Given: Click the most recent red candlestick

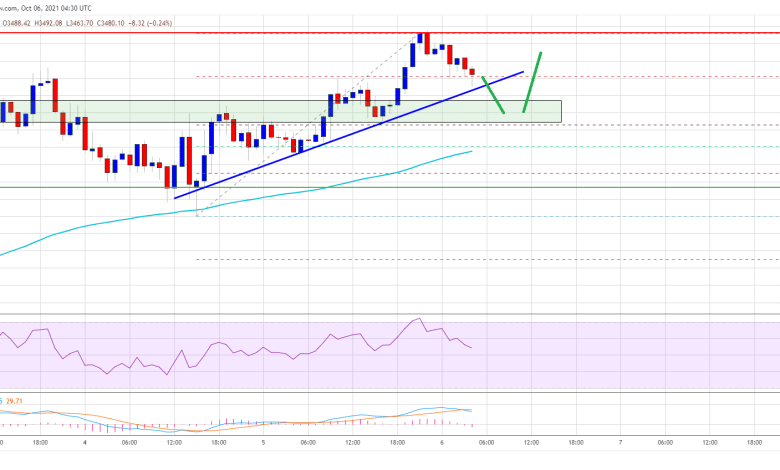Looking at the screenshot, I should point(473,71).
